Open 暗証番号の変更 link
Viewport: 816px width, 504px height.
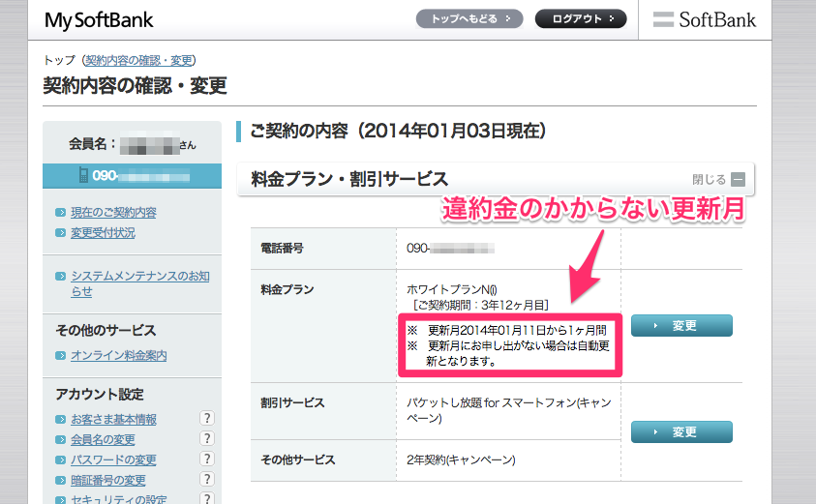click(x=108, y=480)
